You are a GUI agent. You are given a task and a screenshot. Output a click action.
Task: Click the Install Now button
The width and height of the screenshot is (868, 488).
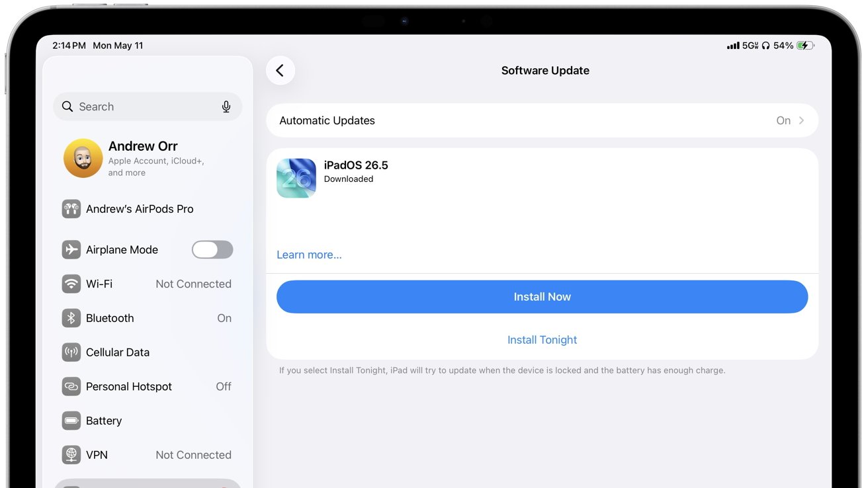542,297
